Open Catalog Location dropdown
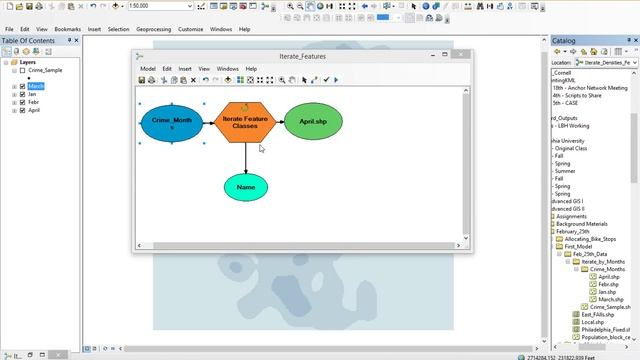The height and width of the screenshot is (360, 640). pyautogui.click(x=635, y=63)
